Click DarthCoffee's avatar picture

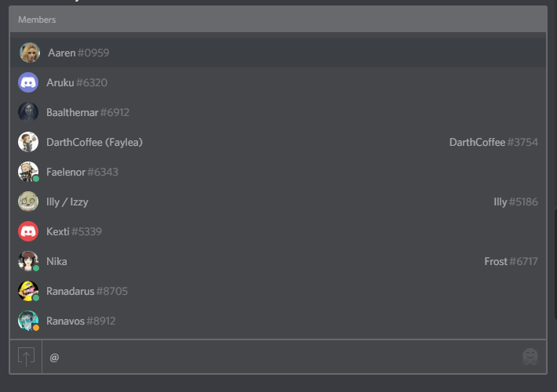28,142
